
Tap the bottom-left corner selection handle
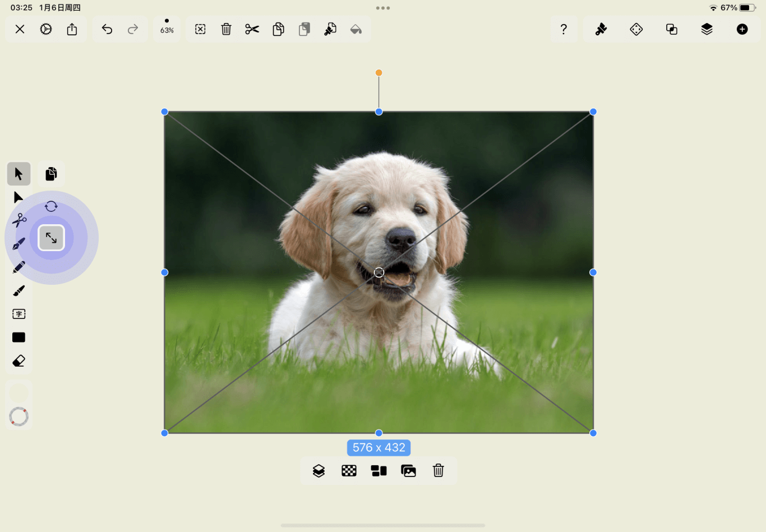tap(164, 433)
